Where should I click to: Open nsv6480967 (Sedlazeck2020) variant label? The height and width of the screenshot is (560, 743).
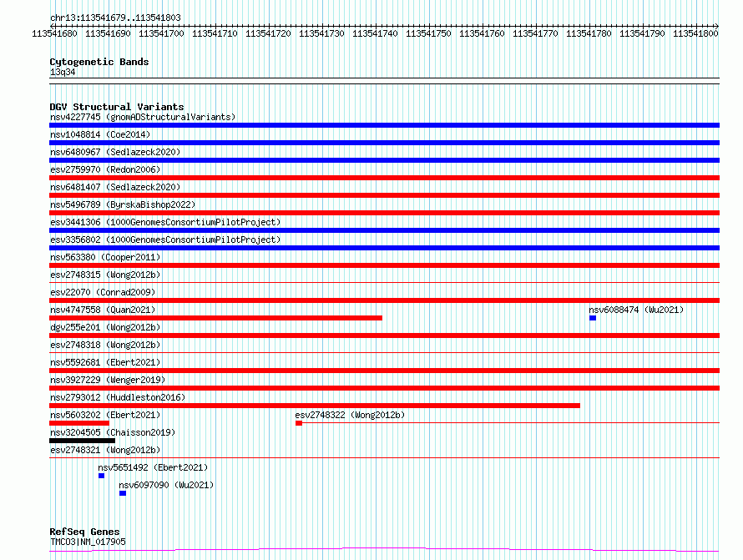(115, 152)
